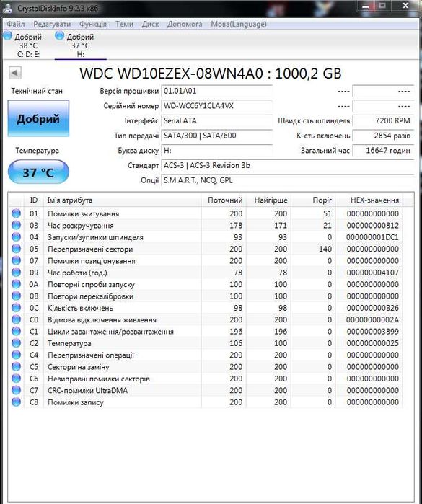
Task: Click status icon for Сектори на заміну row
Action: point(16,367)
